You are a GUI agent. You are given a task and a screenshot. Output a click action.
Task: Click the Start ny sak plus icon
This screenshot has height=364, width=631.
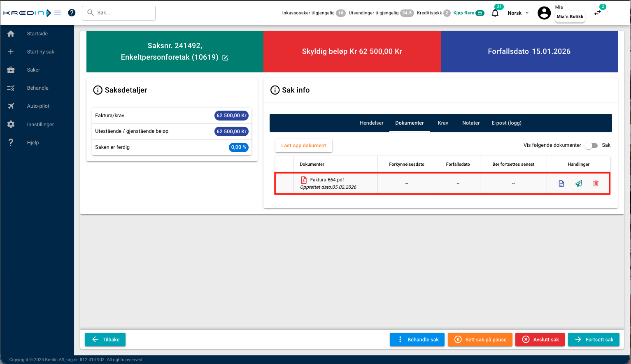tap(11, 52)
